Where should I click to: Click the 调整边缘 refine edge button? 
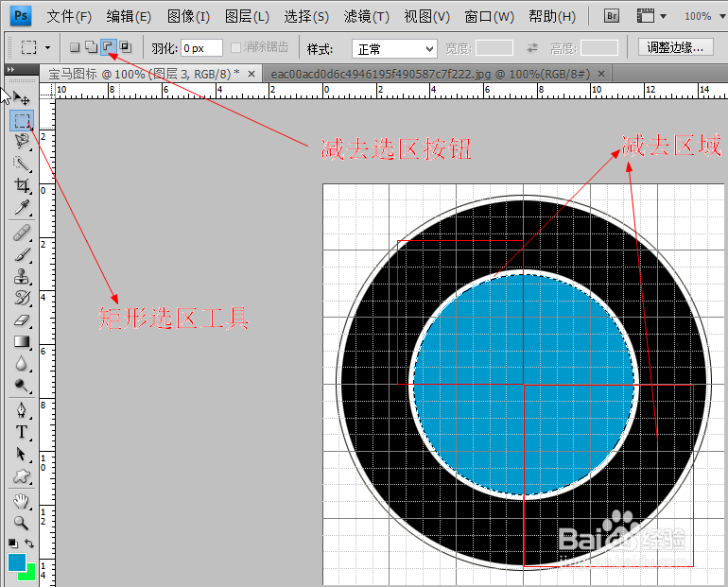pos(676,47)
